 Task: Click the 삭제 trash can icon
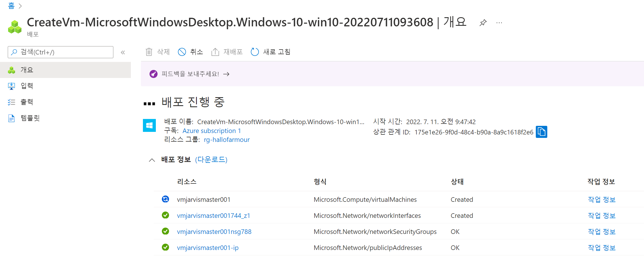point(149,52)
